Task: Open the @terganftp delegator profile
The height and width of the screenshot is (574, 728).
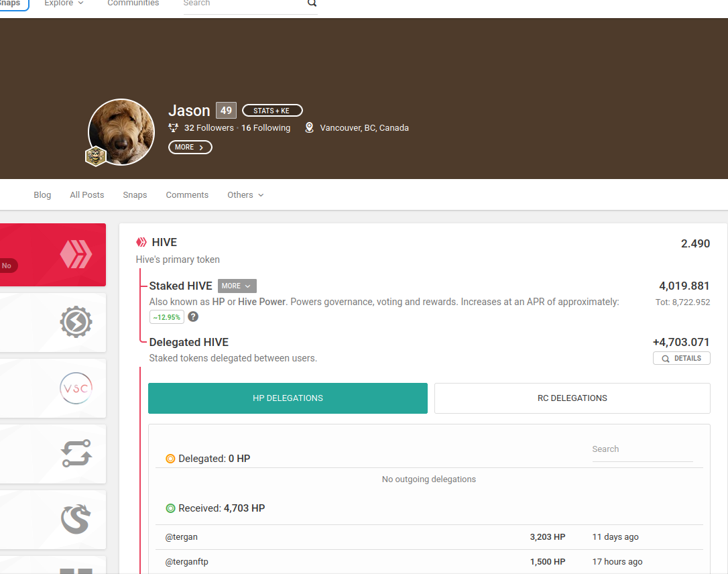Action: (x=186, y=562)
